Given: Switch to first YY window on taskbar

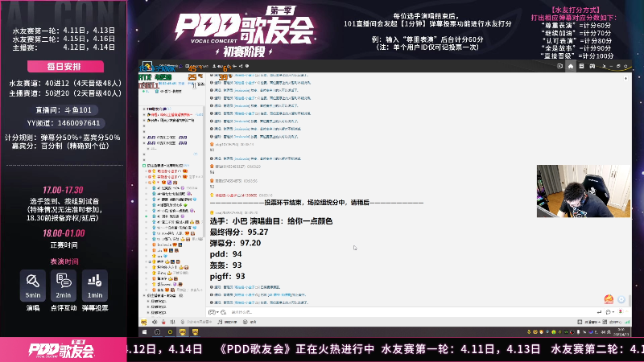Looking at the screenshot, I should [x=183, y=332].
